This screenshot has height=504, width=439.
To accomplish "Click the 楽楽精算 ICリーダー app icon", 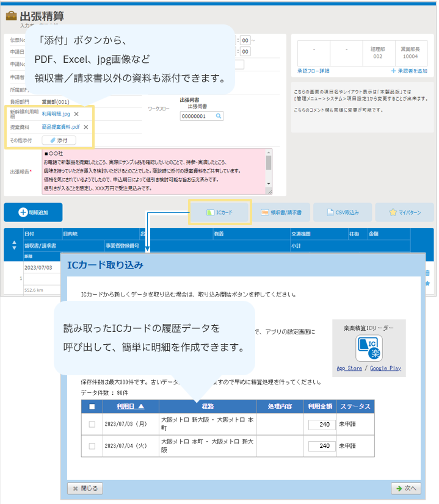I will [x=368, y=350].
